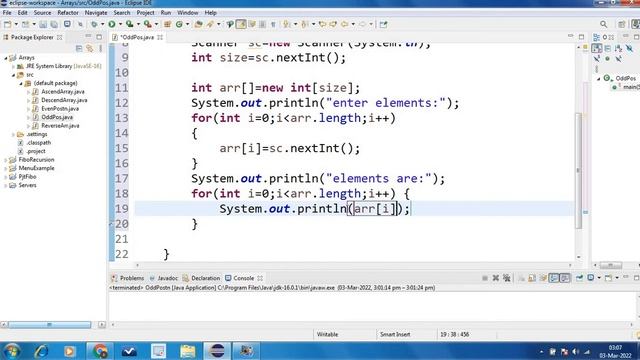This screenshot has height=360, width=640.
Task: Click the Save All toolbar icon
Action: pyautogui.click(x=54, y=24)
